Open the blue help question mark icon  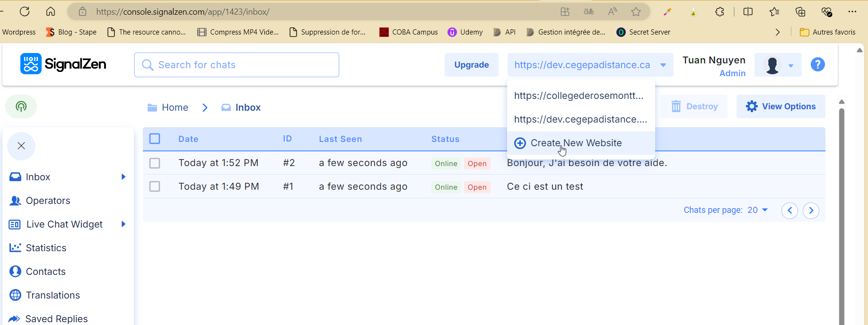(817, 64)
